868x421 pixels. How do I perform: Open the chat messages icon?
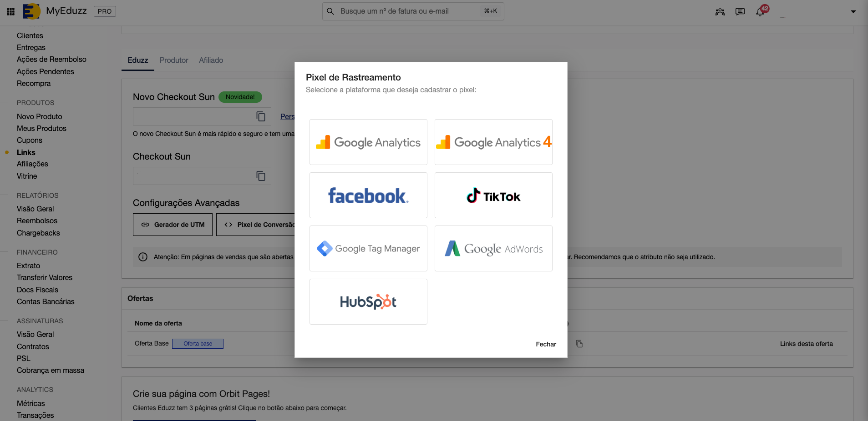click(740, 12)
